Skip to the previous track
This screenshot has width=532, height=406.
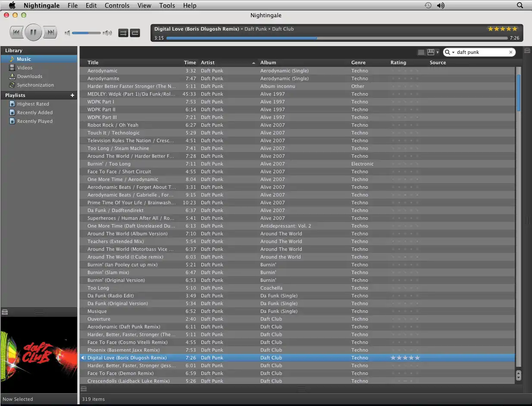click(x=16, y=32)
